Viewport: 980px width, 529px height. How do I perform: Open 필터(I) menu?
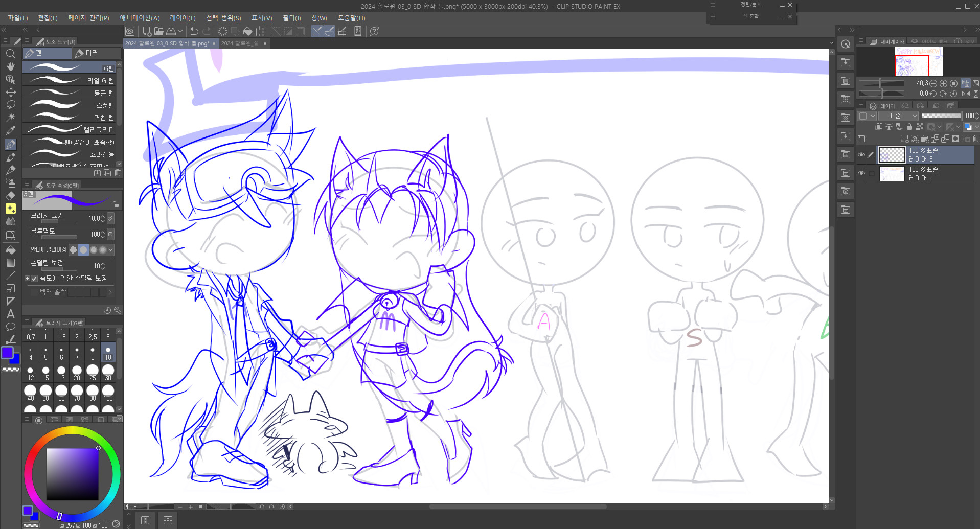point(292,18)
